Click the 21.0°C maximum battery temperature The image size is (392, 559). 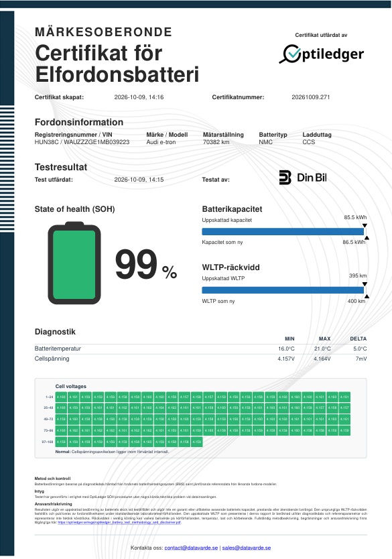click(x=322, y=349)
